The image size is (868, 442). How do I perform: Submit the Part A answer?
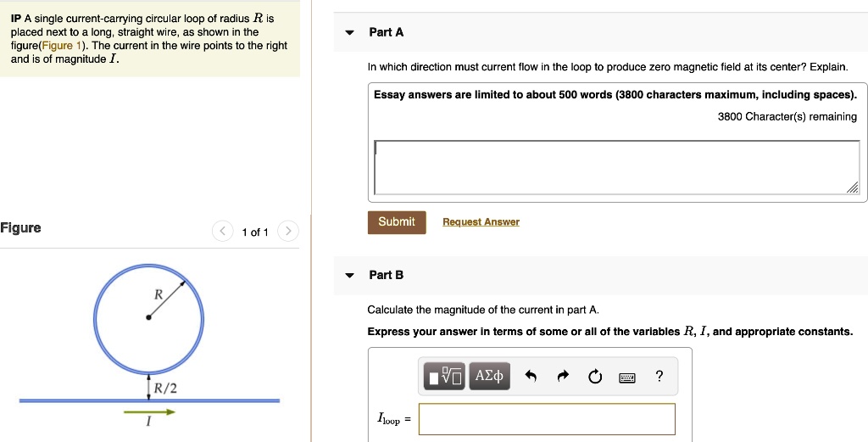pos(397,222)
